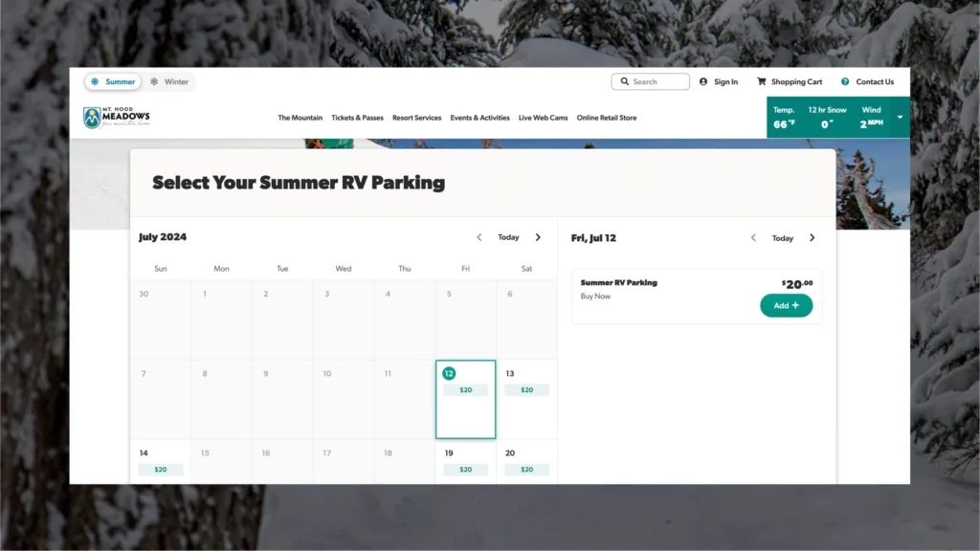Click the Buy Now link
Viewport: 980px width, 551px height.
coord(595,297)
